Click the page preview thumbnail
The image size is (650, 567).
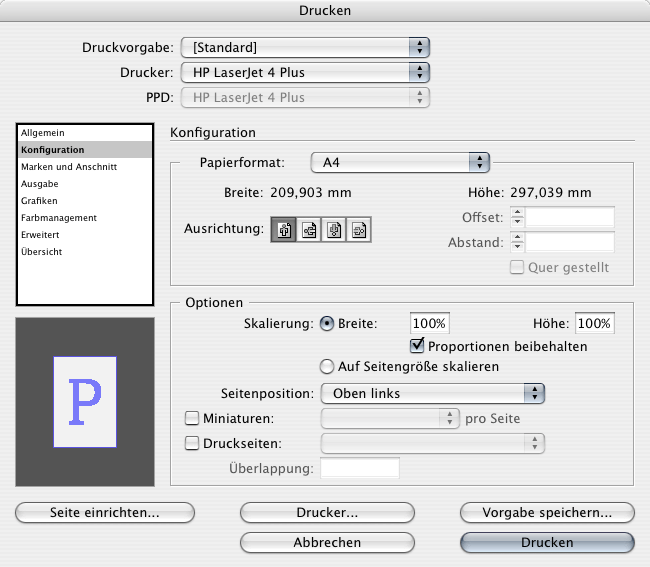point(85,402)
